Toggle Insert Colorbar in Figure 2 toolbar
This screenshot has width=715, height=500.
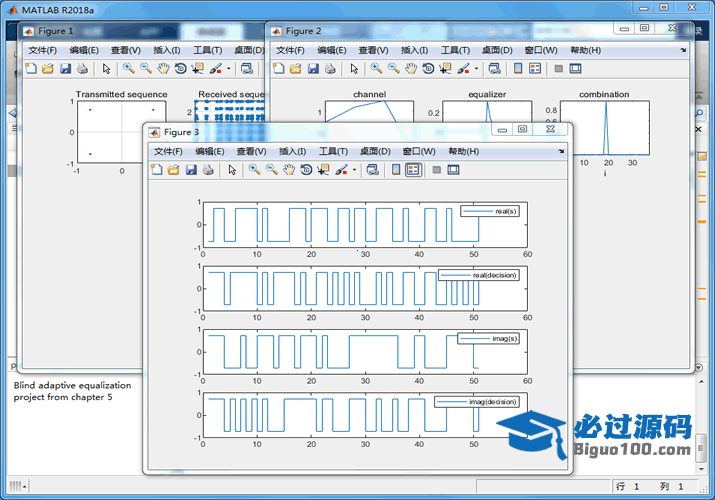pos(518,69)
